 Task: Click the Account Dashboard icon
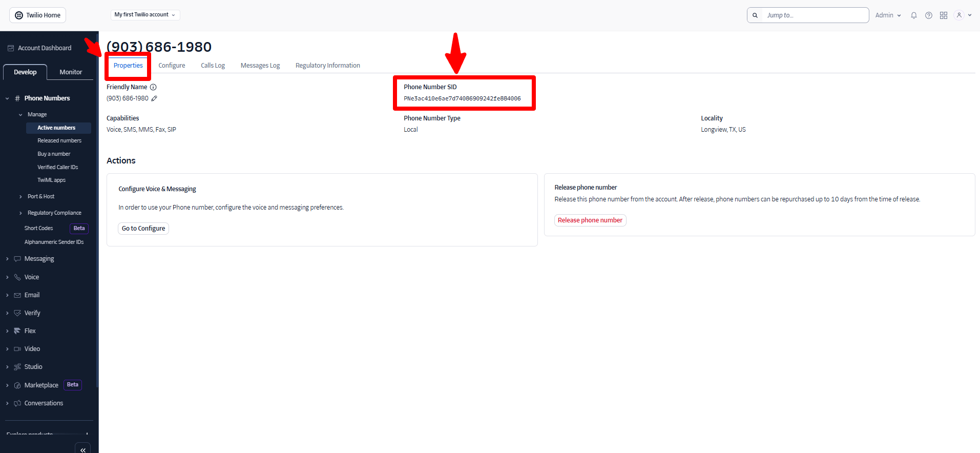(x=11, y=48)
